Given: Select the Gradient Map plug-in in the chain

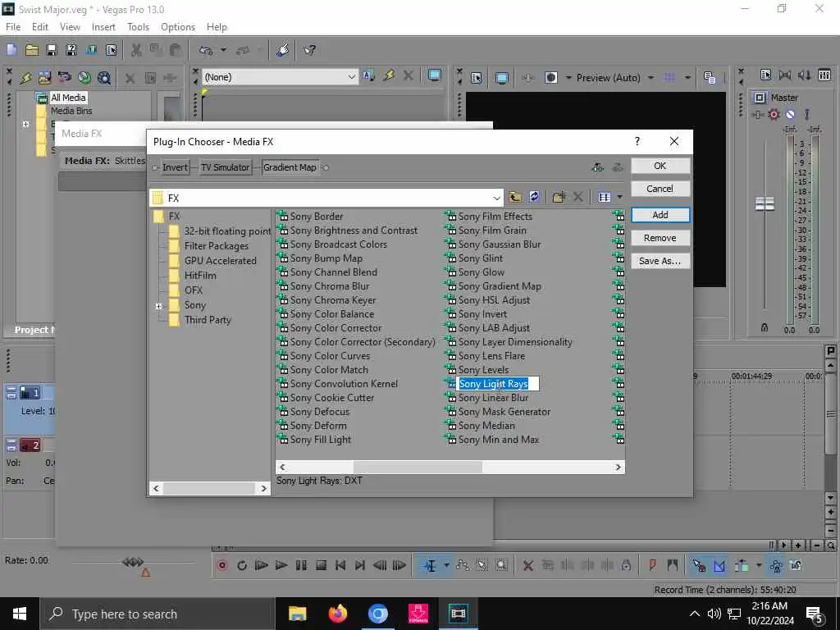Looking at the screenshot, I should point(290,167).
